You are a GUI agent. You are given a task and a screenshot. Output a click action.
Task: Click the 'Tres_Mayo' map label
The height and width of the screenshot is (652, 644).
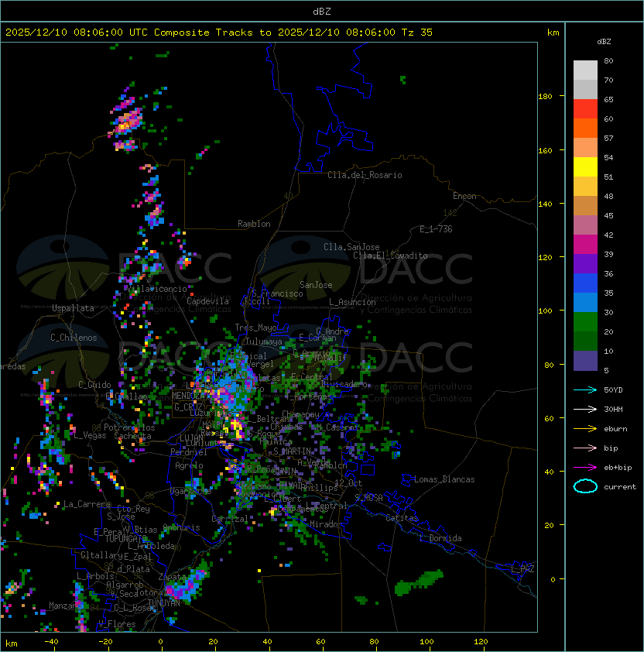coord(255,328)
